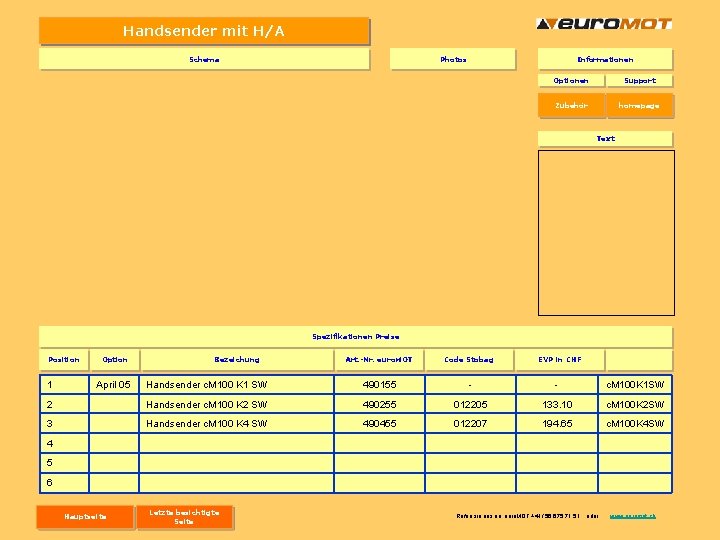Click Stobag code 012207
The width and height of the screenshot is (720, 540).
[x=470, y=423]
